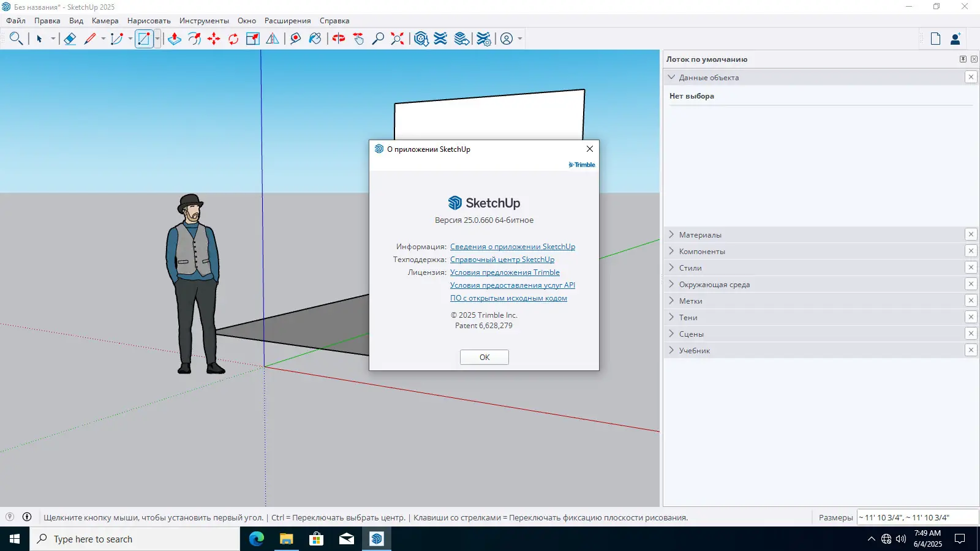
Task: Open the line tool dropdown arrow
Action: 104,39
